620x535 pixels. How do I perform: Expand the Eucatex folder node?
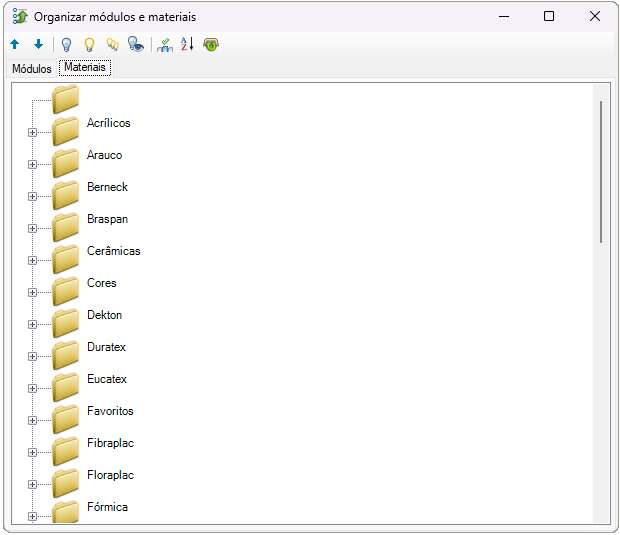coord(32,389)
